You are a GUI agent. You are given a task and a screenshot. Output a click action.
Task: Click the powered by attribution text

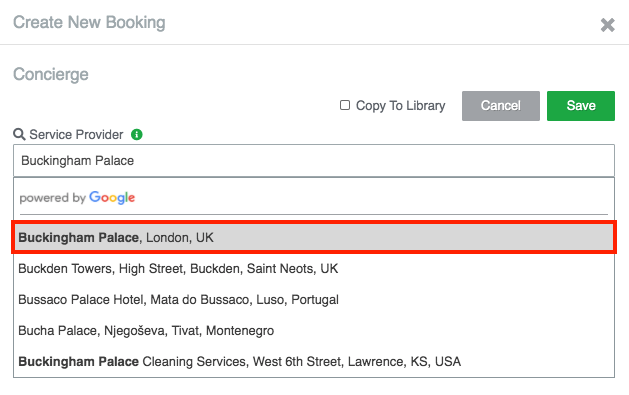(53, 198)
